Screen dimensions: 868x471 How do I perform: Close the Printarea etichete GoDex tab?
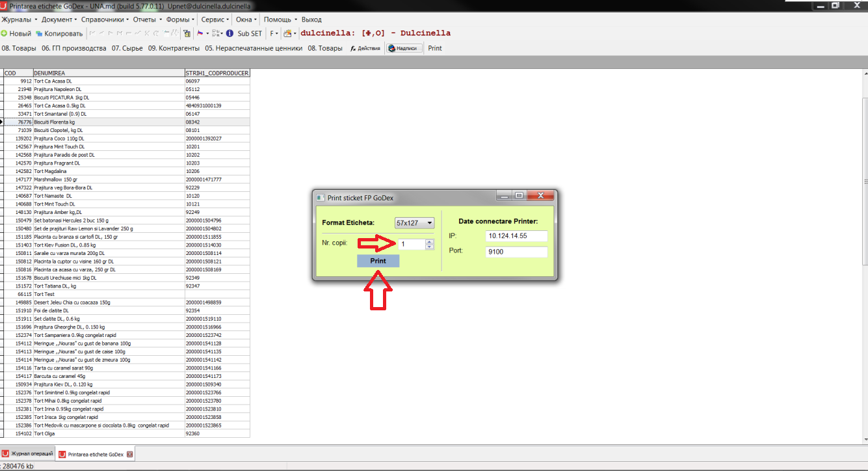click(x=129, y=453)
